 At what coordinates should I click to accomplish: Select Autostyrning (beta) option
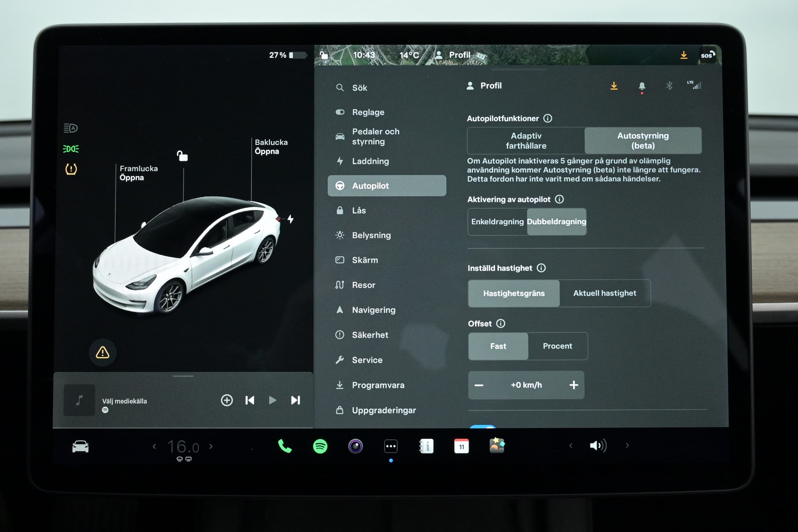643,140
